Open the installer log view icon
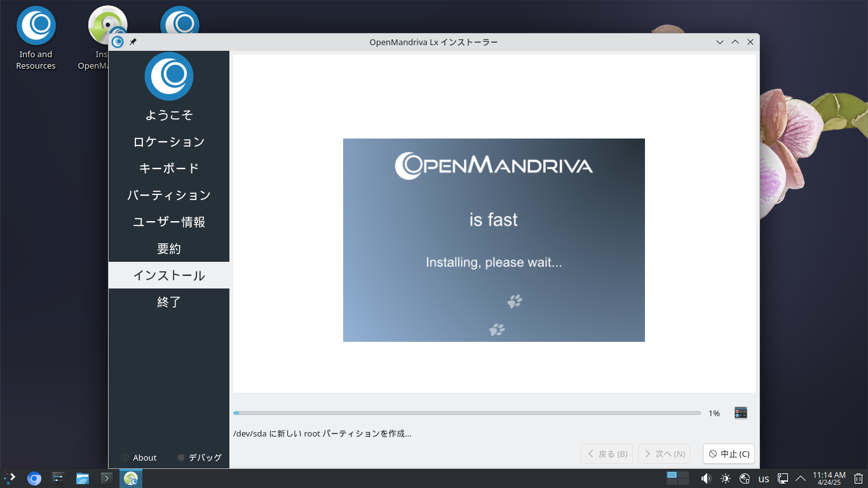The height and width of the screenshot is (488, 868). [740, 413]
